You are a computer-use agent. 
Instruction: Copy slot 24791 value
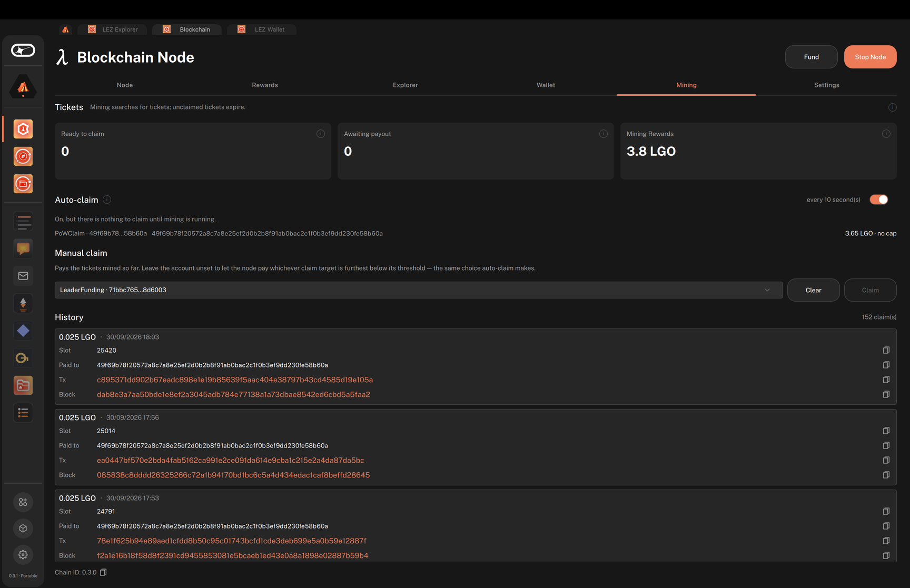pos(886,511)
